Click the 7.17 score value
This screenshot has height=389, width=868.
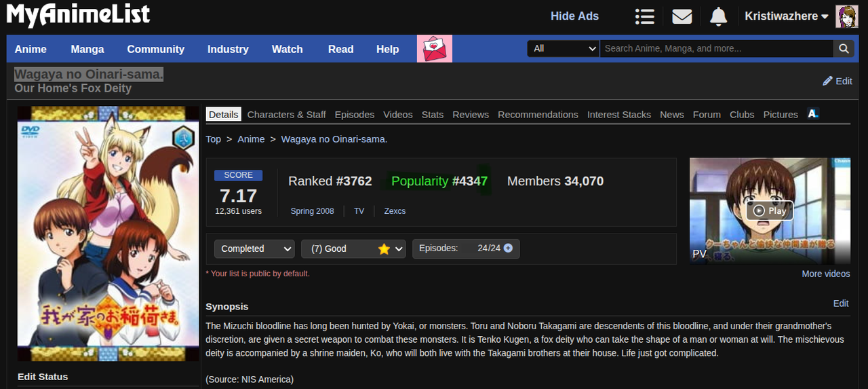[238, 196]
